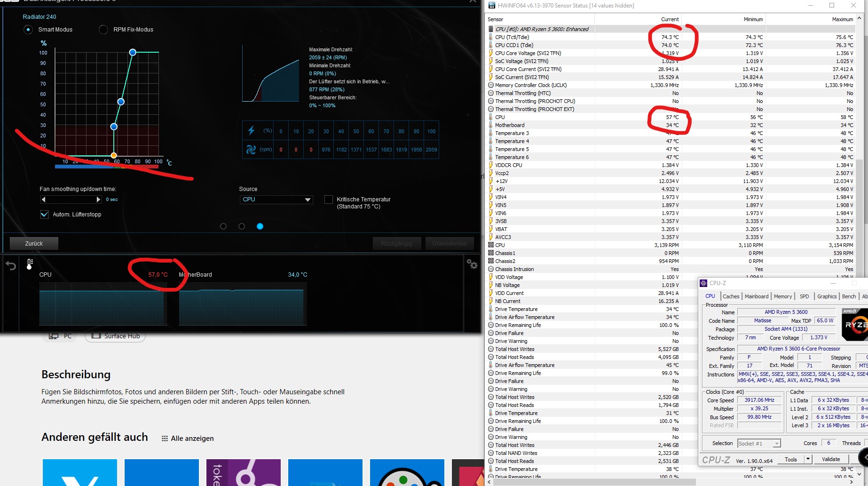The image size is (868, 486).
Task: Click the thermometer icon beside Temperature 5
Action: tap(491, 149)
